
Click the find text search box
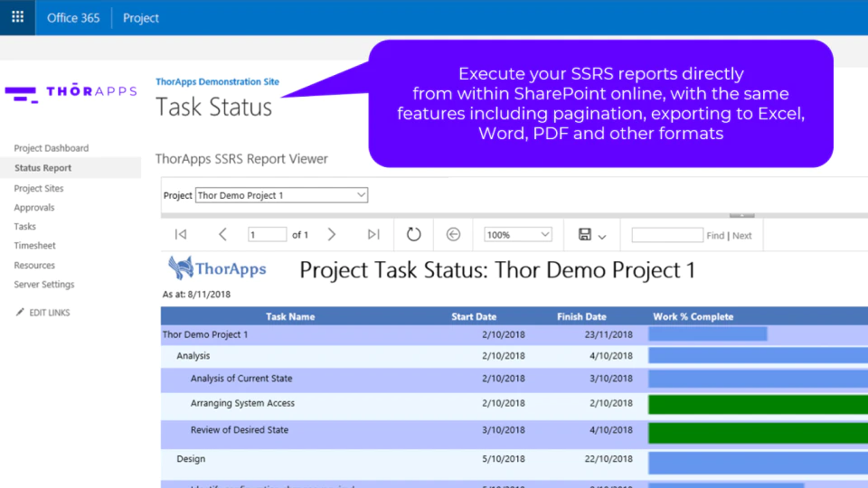coord(667,235)
